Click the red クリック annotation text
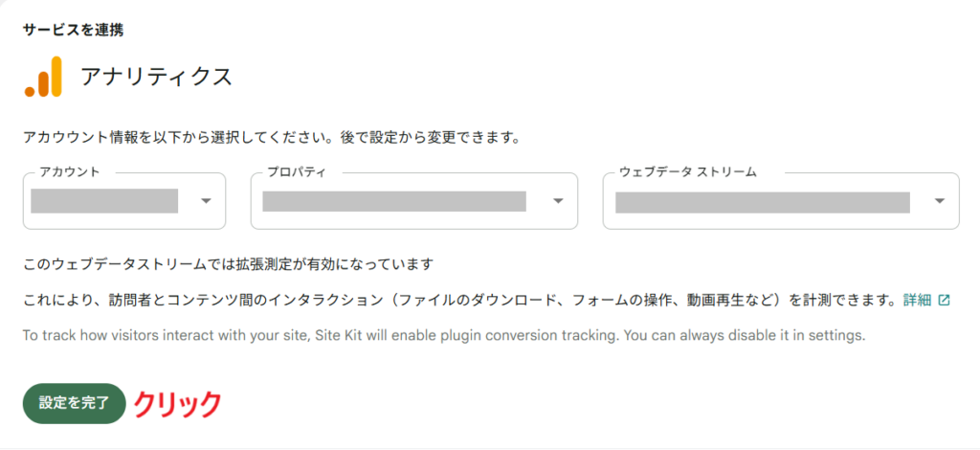980x450 pixels. pos(177,404)
